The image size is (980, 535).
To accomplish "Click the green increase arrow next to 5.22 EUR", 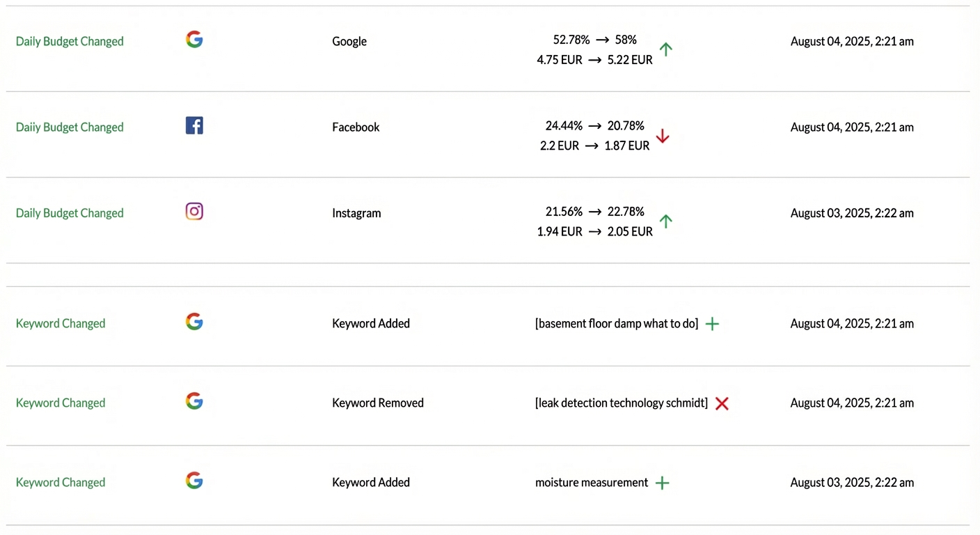I will (x=665, y=49).
